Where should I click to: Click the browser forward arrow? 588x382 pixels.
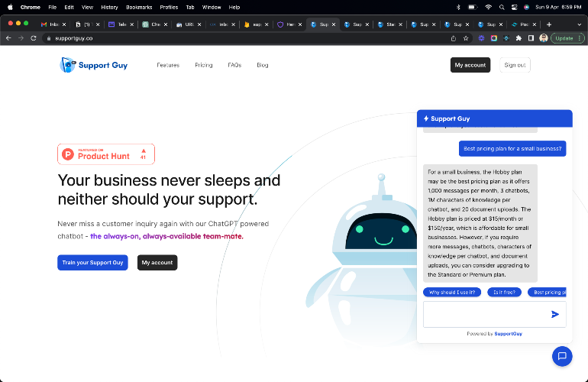click(x=21, y=38)
